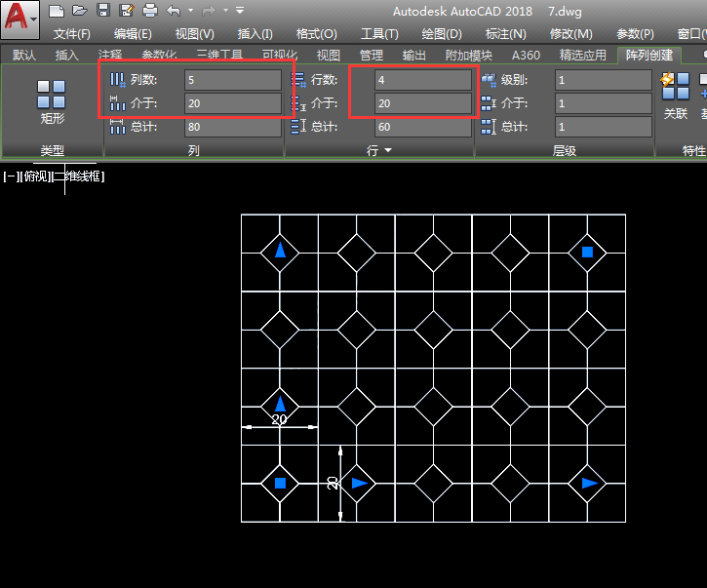Switch to the 视图 ribbon tab
The image size is (707, 588).
click(x=329, y=56)
